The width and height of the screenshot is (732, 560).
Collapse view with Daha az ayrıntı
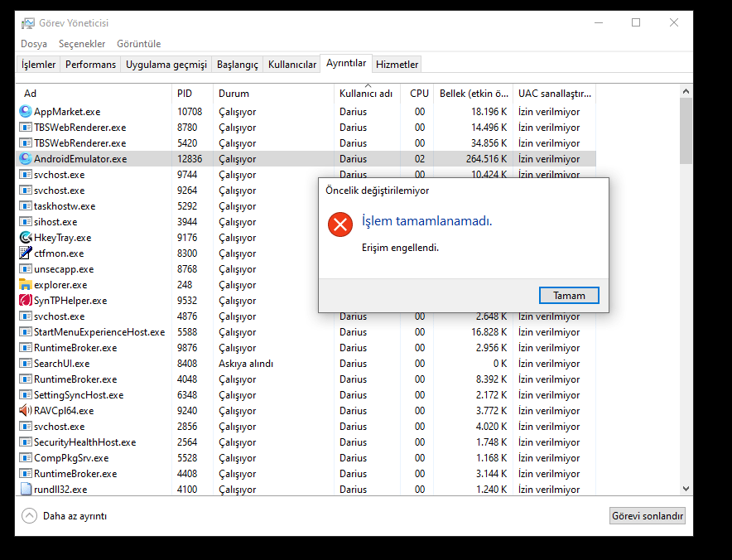(65, 516)
